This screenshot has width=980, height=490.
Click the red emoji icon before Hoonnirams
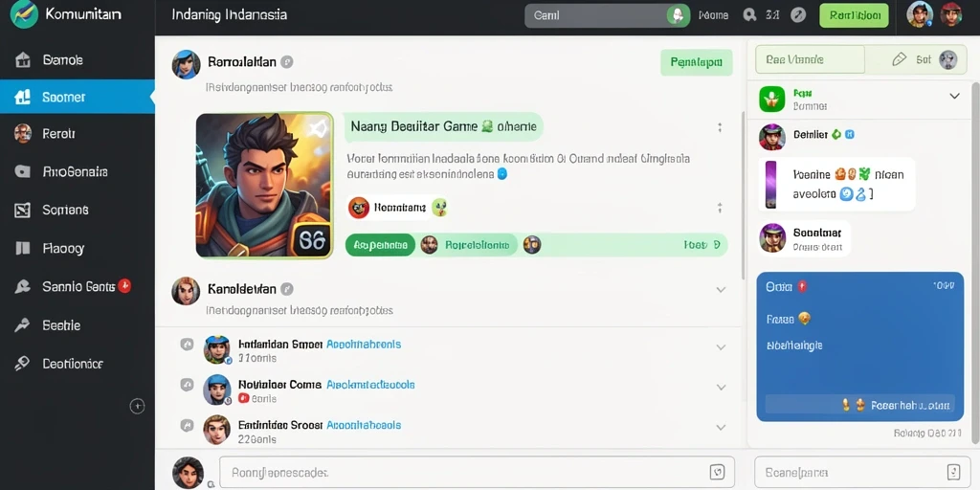coord(358,208)
